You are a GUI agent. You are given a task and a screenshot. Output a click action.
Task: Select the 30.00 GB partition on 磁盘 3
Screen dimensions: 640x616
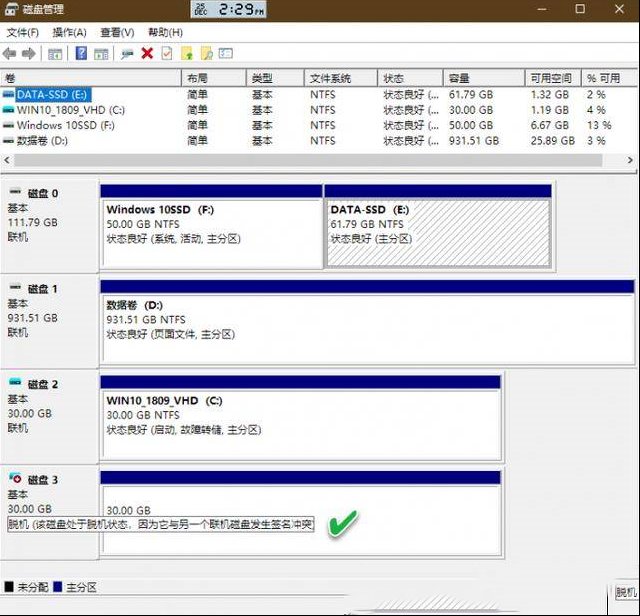click(x=301, y=513)
